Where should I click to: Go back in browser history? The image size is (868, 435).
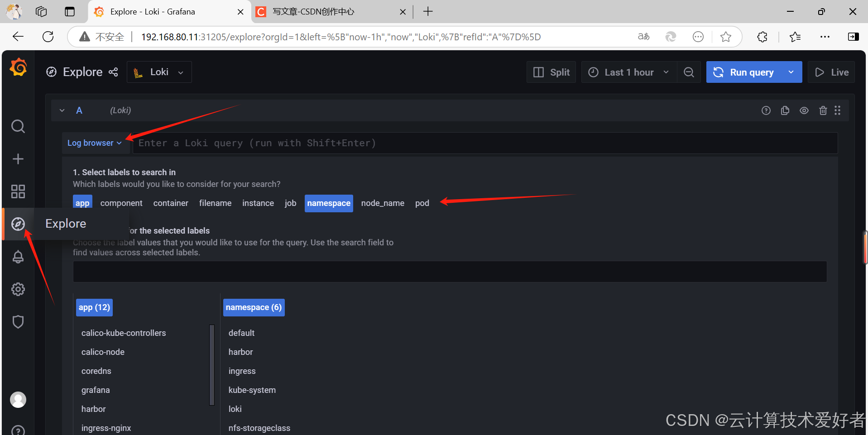coord(18,37)
